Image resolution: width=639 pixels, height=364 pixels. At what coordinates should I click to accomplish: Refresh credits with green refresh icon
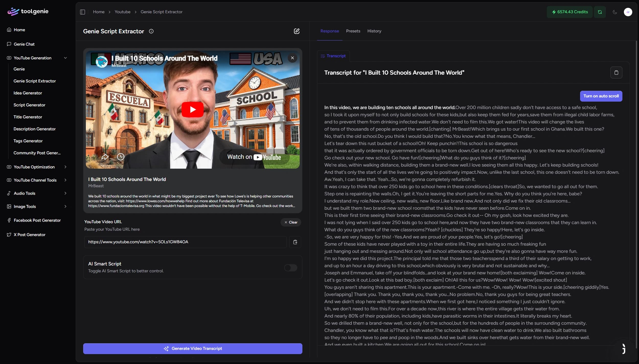(600, 12)
